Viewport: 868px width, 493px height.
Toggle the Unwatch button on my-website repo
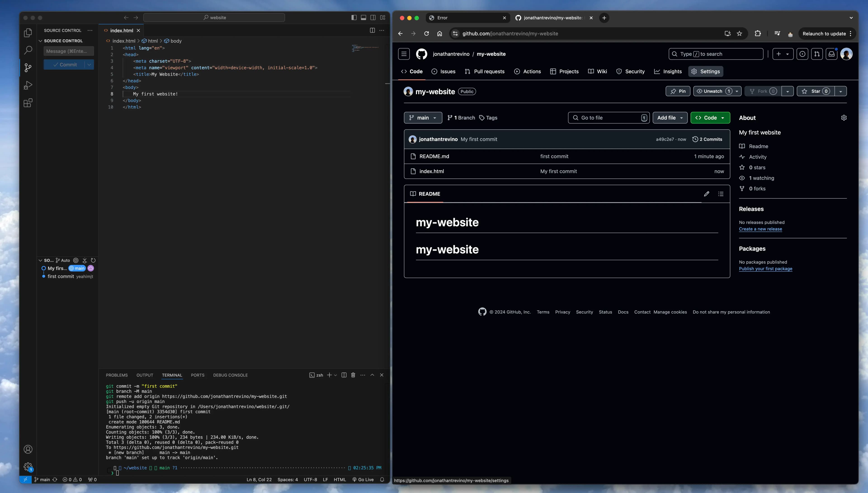coord(712,91)
